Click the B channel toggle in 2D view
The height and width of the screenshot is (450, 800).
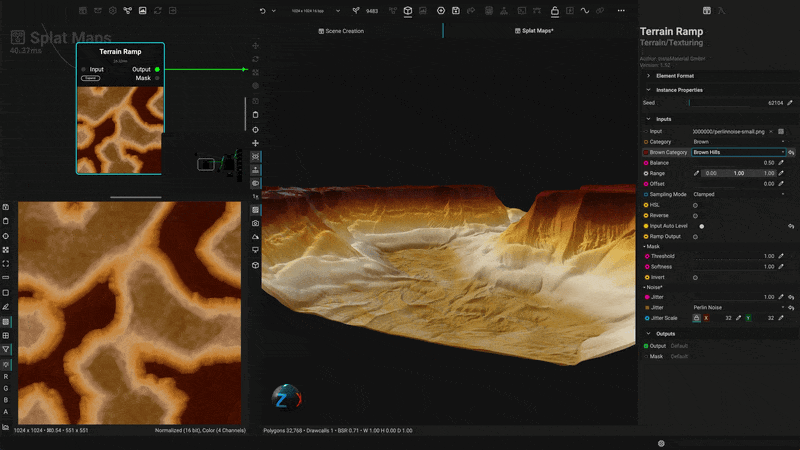(x=6, y=400)
